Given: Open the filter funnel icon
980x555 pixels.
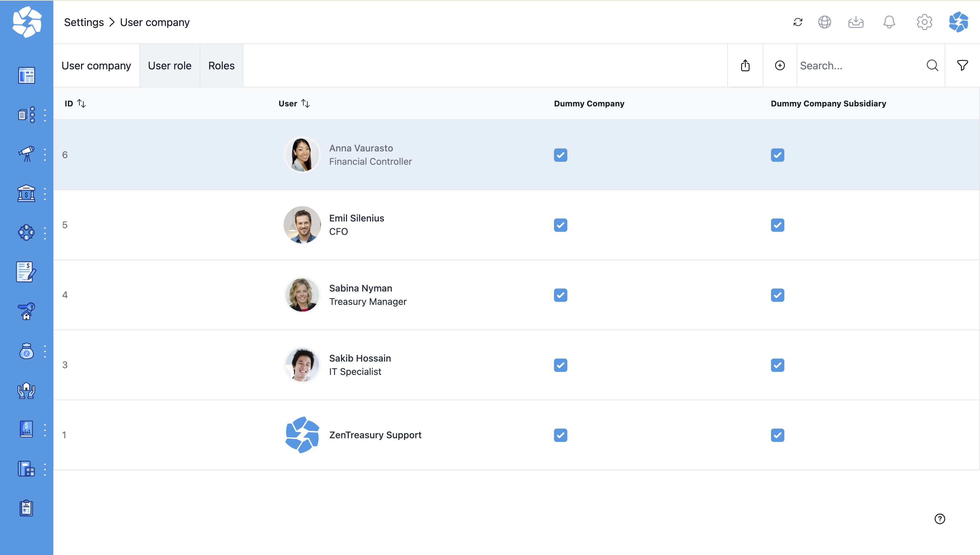Looking at the screenshot, I should point(962,66).
